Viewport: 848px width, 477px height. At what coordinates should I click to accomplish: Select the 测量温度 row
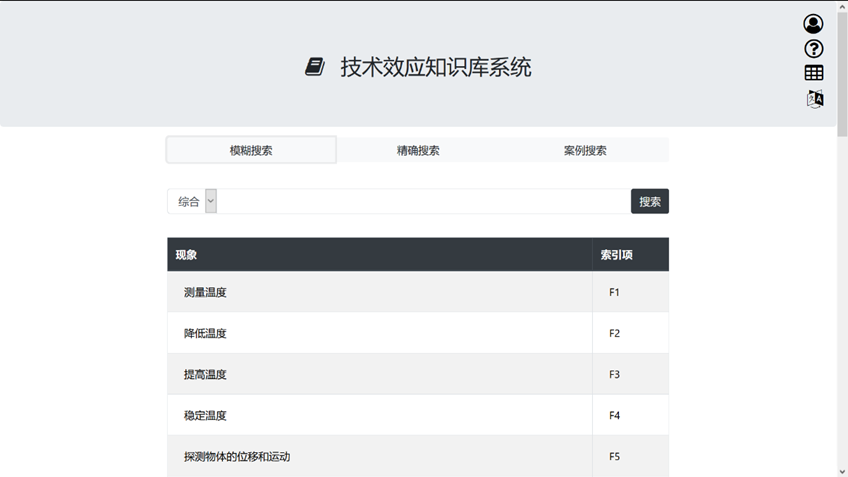[x=418, y=292]
